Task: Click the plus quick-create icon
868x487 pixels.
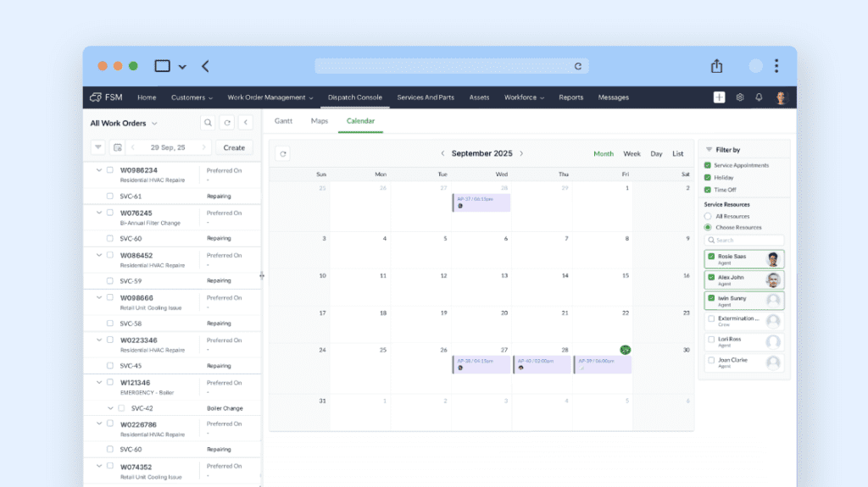Action: click(719, 97)
